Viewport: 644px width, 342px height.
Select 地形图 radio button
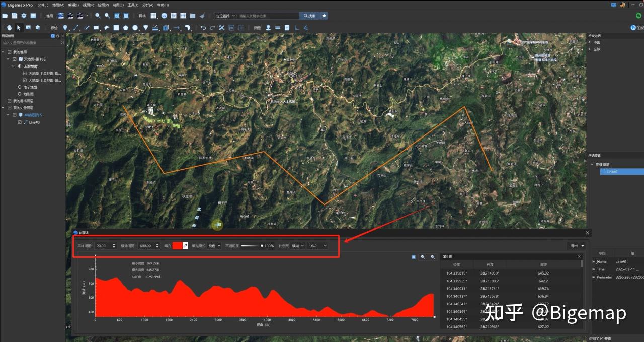pos(20,94)
